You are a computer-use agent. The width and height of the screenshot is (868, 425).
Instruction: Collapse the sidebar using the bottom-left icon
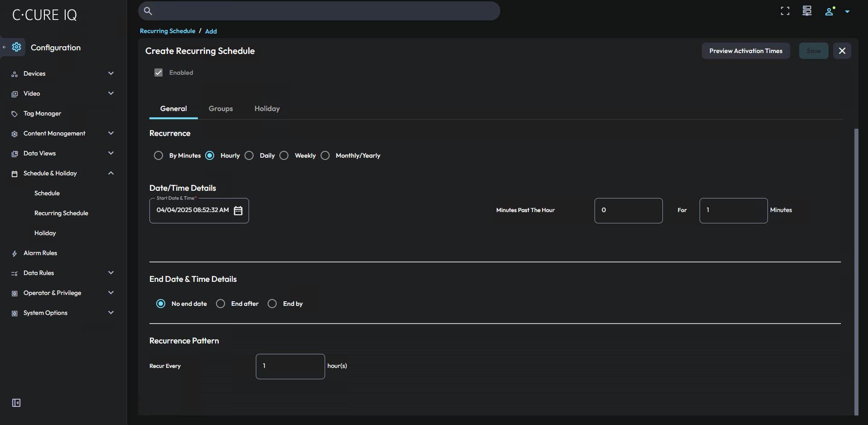[16, 402]
